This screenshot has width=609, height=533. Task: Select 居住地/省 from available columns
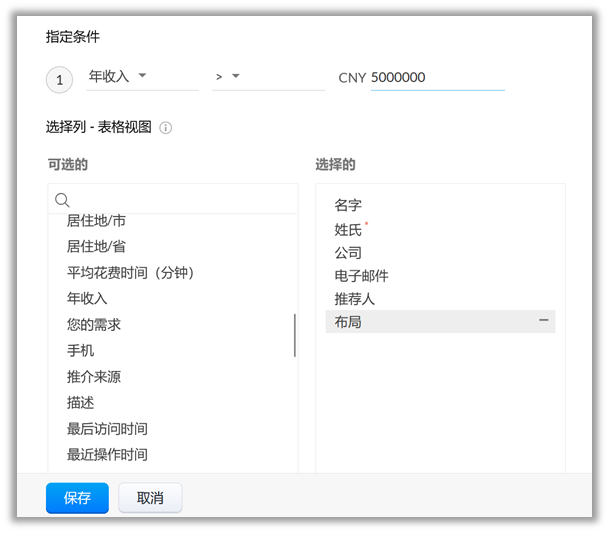96,246
